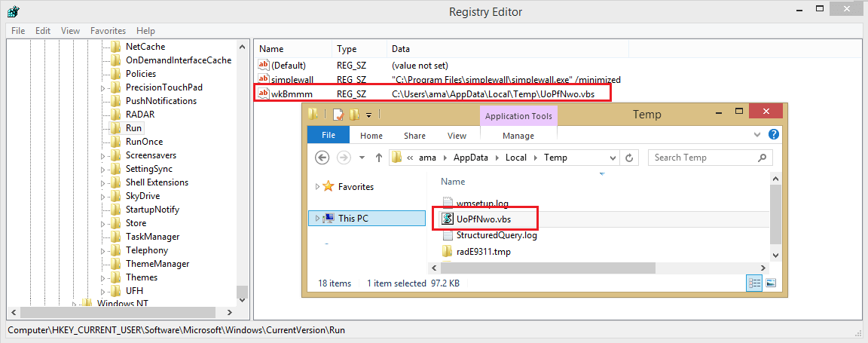Click the Properties icon in Temp quick access toolbar
The width and height of the screenshot is (868, 343).
coord(338,115)
